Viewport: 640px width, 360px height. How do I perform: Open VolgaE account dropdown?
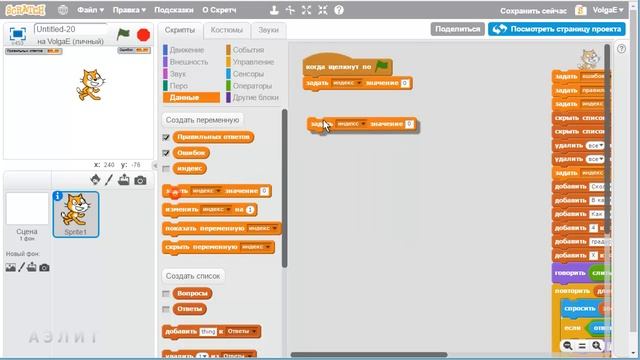coord(608,10)
